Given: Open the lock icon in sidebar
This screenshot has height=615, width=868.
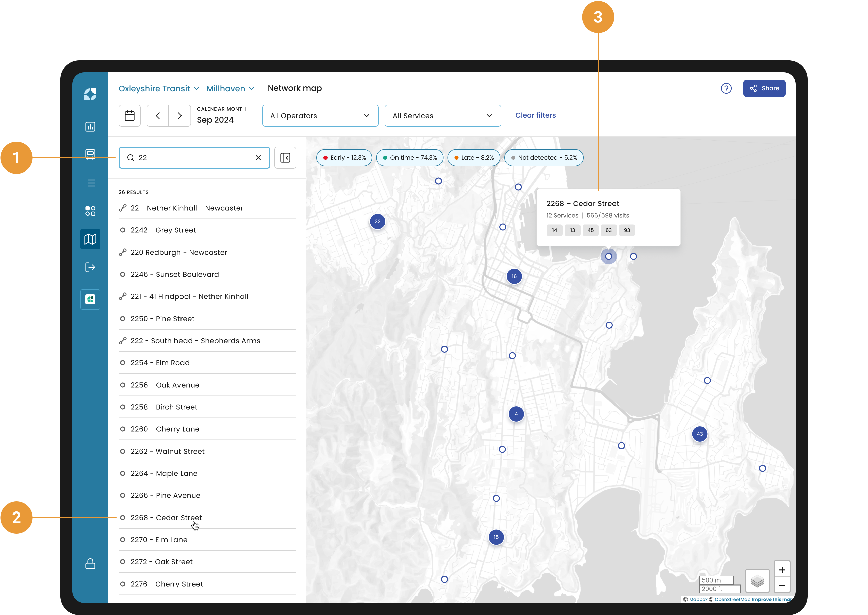Looking at the screenshot, I should 90,564.
